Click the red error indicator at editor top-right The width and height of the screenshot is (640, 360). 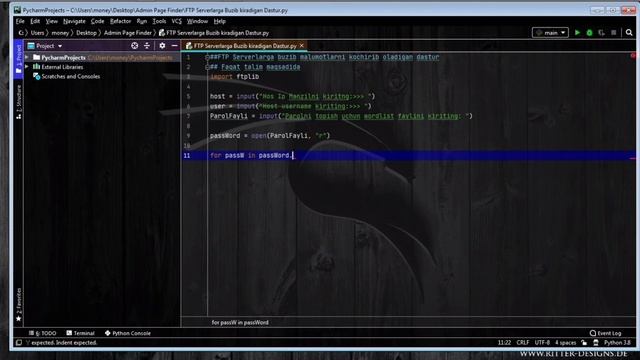point(633,56)
